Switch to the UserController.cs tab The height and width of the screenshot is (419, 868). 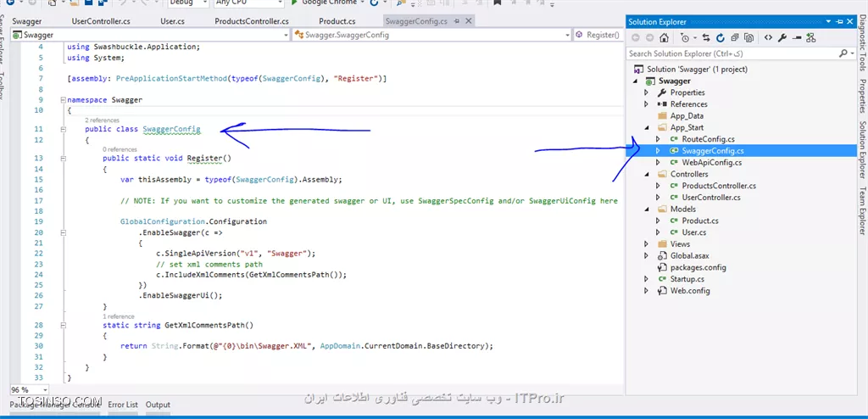101,21
